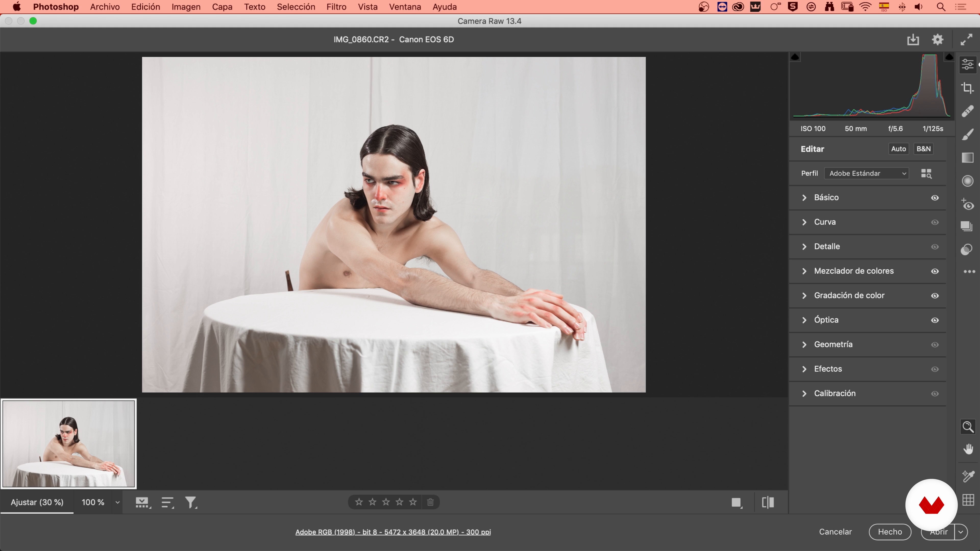Convert to black and white with B&N
980x551 pixels.
pos(924,149)
